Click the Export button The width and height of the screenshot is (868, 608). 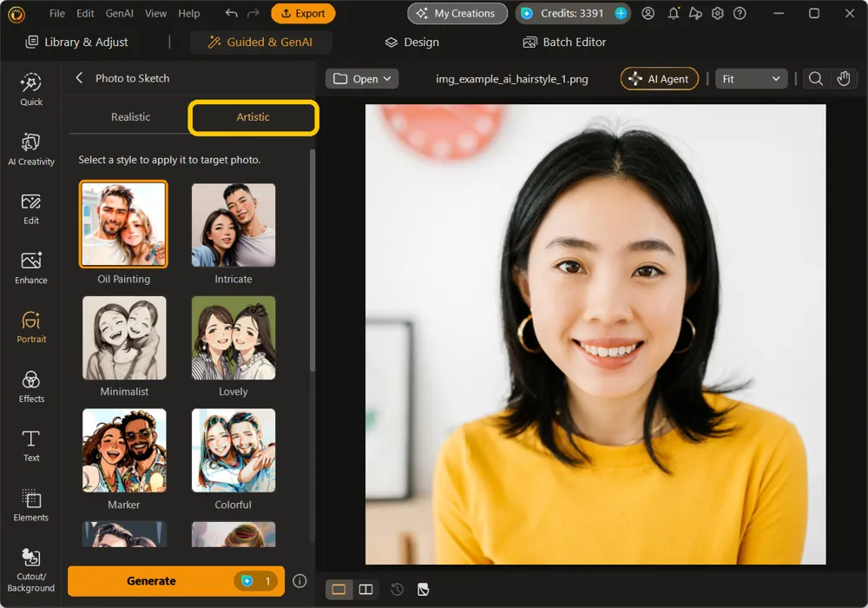303,13
